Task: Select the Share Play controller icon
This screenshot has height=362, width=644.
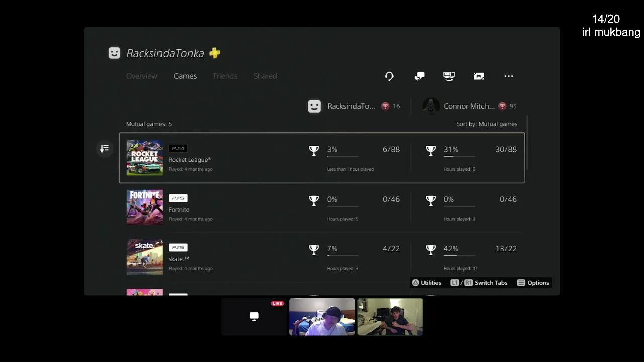Action: pos(479,76)
